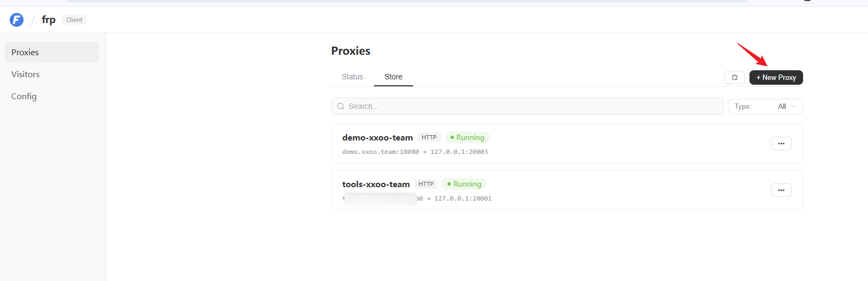Expand the Type chevron arrow

click(x=793, y=106)
